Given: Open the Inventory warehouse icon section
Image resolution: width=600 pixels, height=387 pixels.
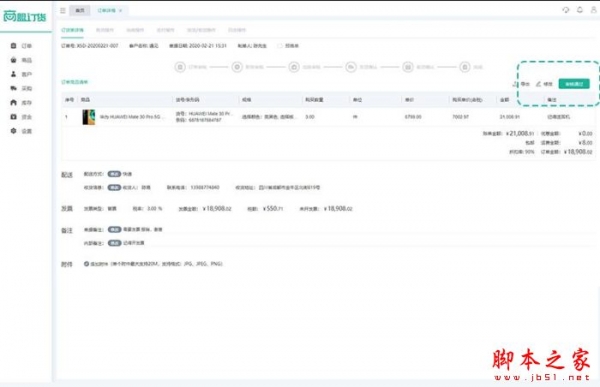Looking at the screenshot, I should click(x=21, y=102).
